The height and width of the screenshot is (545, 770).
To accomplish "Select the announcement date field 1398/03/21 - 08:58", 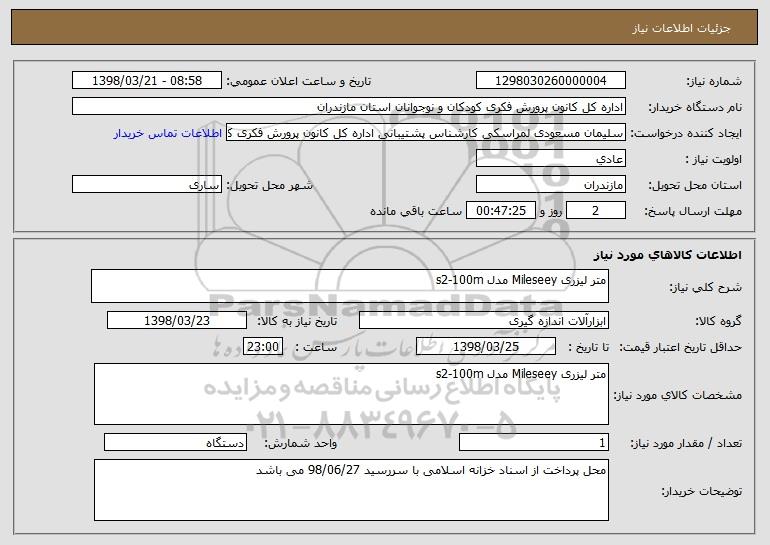I will (x=147, y=80).
